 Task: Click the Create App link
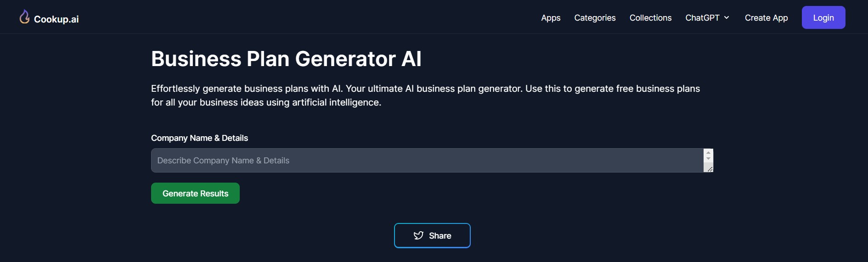[x=766, y=18]
